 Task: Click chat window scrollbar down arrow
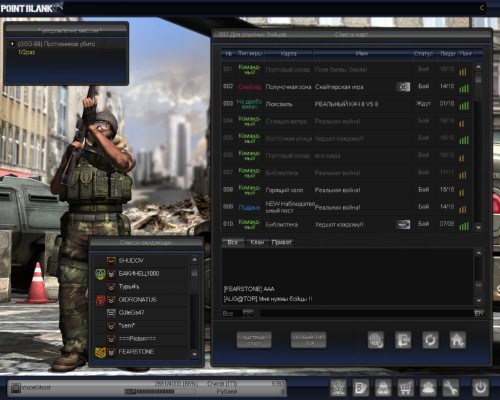coord(479,301)
